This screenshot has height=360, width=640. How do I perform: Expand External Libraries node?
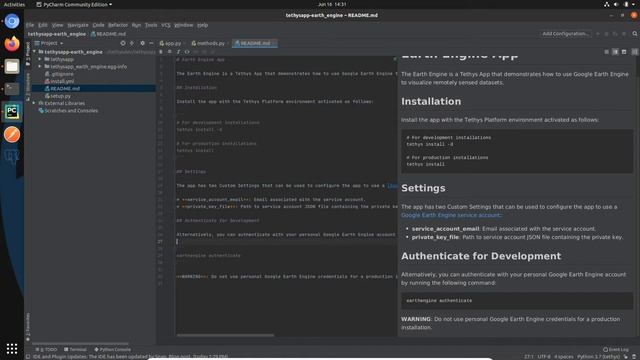pos(34,103)
